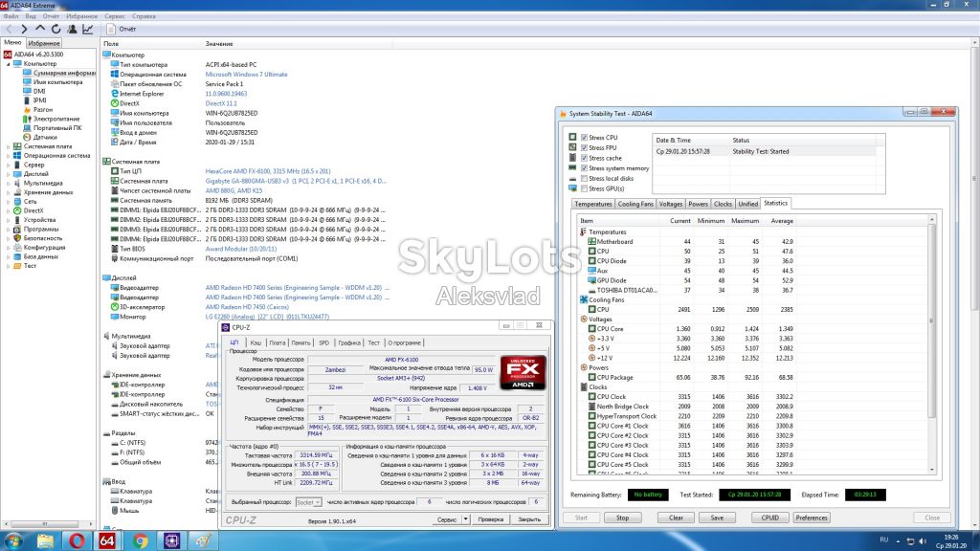This screenshot has height=551, width=980.
Task: Click the Отчёт report toolbar button
Action: pyautogui.click(x=122, y=29)
